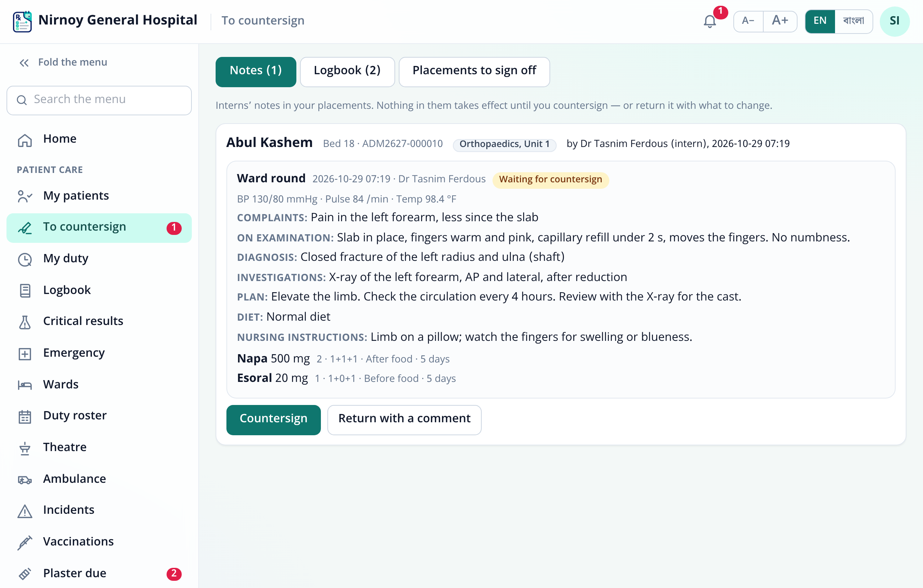The width and height of the screenshot is (923, 588).
Task: Click the To countersign header breadcrumb
Action: [x=262, y=21]
